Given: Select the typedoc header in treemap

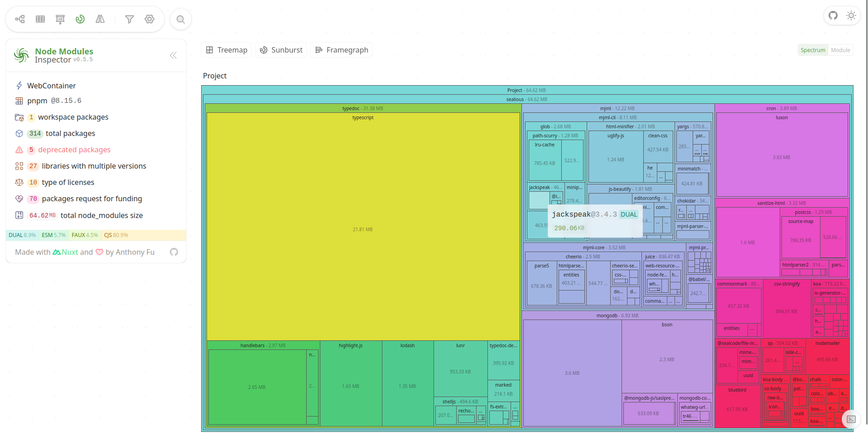Looking at the screenshot, I should click(x=363, y=108).
